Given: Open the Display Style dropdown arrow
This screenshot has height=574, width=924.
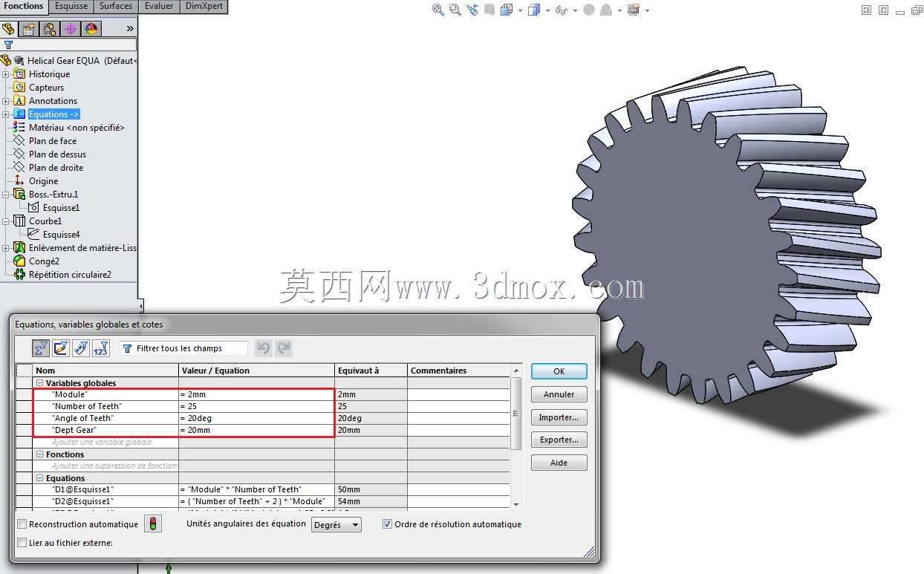Looking at the screenshot, I should tap(547, 10).
